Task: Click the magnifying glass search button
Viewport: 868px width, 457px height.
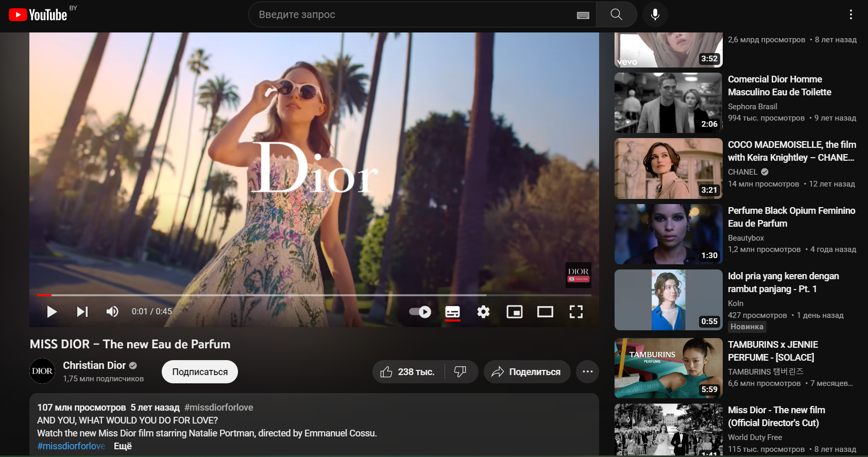Action: coord(616,14)
